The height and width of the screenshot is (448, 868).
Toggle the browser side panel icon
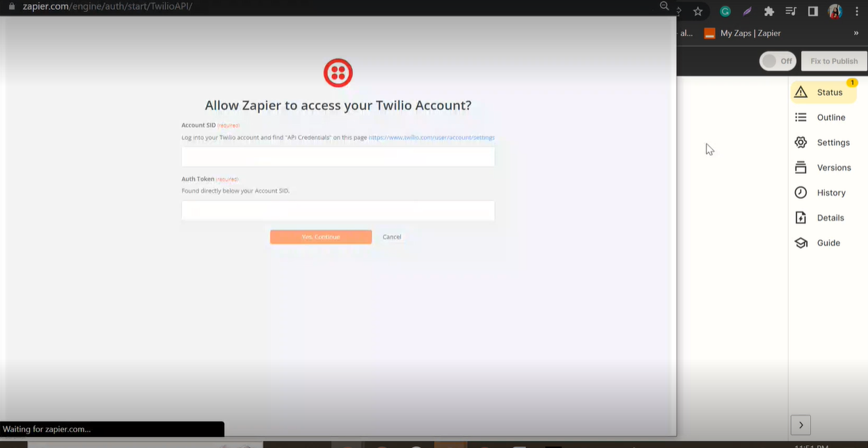812,11
